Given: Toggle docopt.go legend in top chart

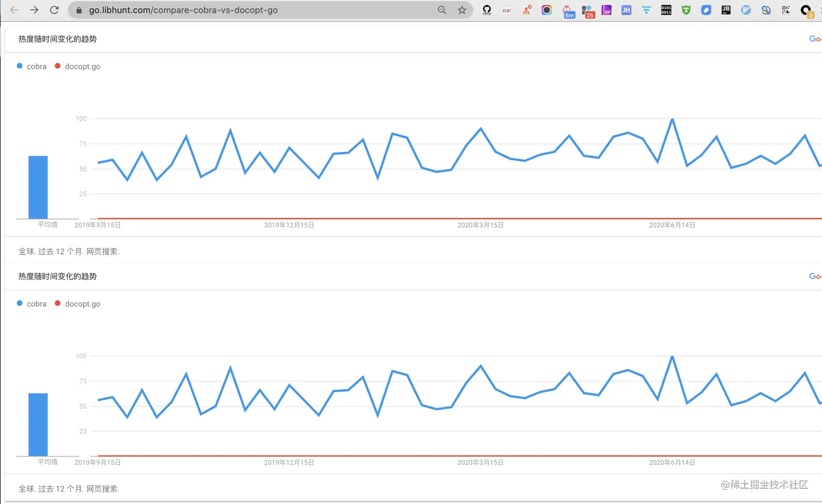Looking at the screenshot, I should [x=78, y=66].
